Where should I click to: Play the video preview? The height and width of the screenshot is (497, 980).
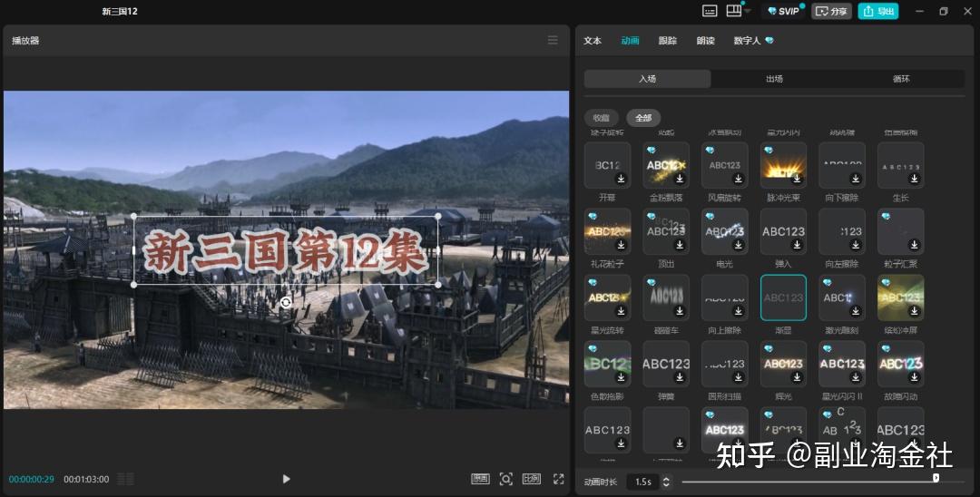(x=286, y=479)
